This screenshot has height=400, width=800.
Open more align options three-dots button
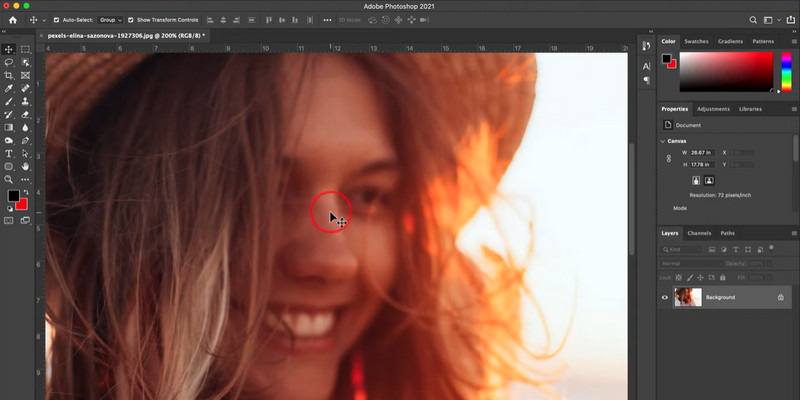pyautogui.click(x=328, y=20)
